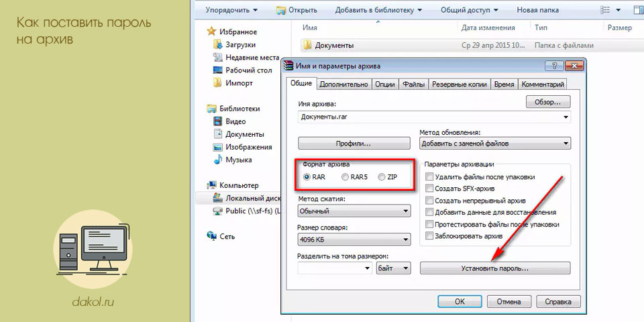Switch to the Резервные копии tab
The image size is (644, 322).
click(460, 85)
